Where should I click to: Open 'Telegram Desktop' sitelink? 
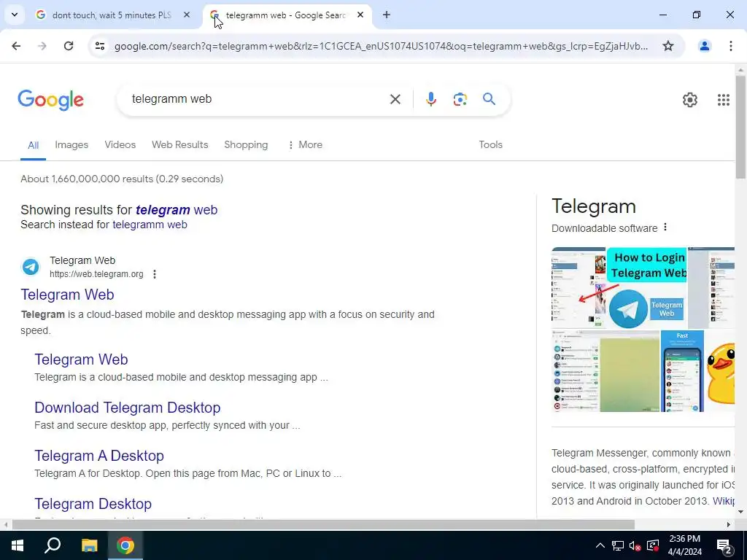pos(93,504)
